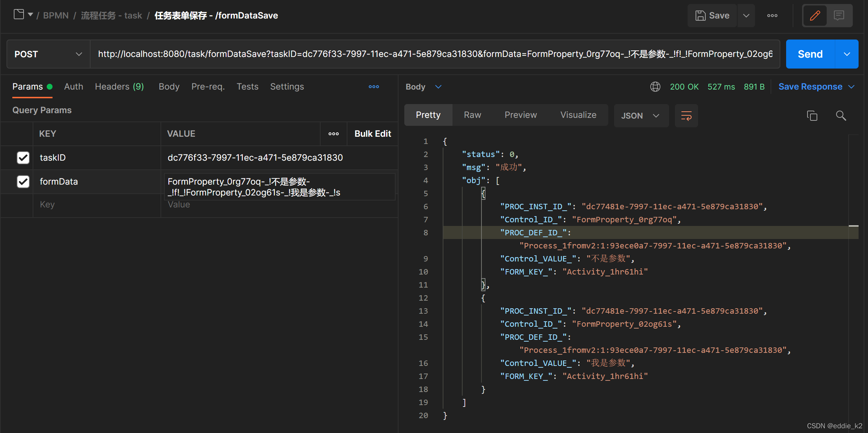Click the response scrollbar marker

click(x=854, y=226)
